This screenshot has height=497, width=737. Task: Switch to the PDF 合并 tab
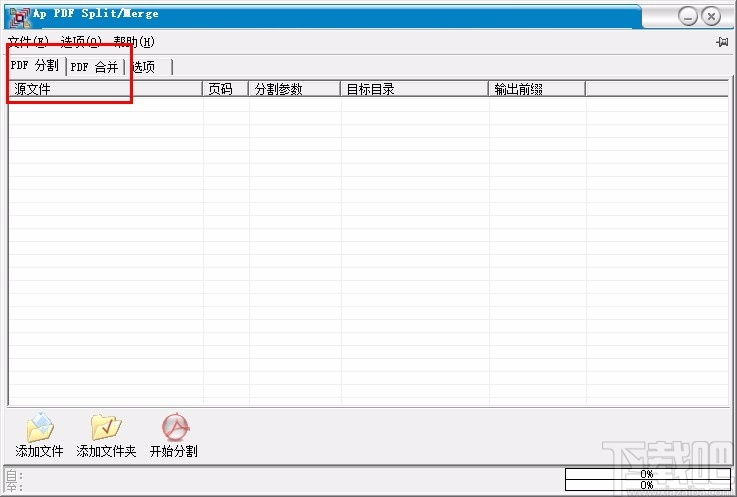click(x=95, y=67)
